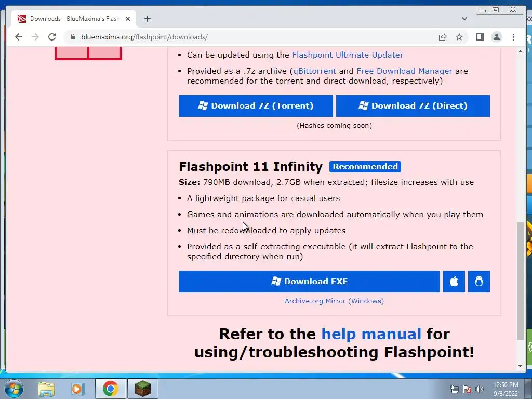Open the network tray icon
The width and height of the screenshot is (532, 399).
click(x=454, y=389)
